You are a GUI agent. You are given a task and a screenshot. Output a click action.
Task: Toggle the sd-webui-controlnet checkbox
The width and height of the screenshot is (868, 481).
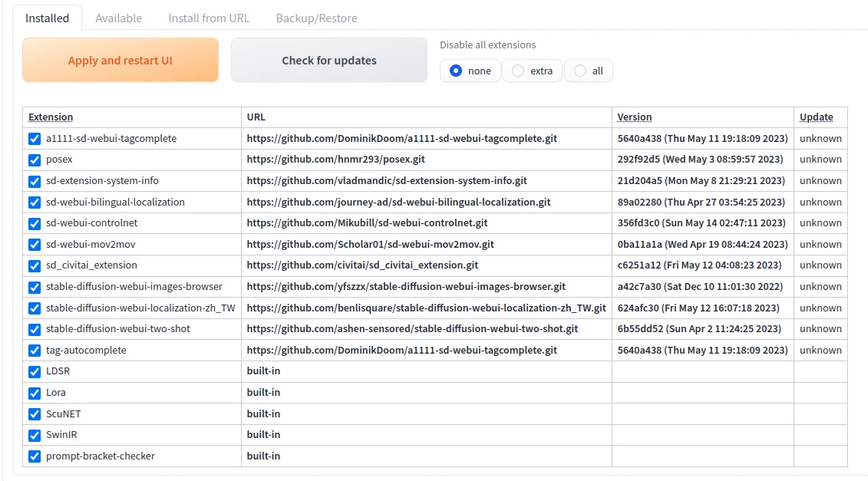tap(35, 223)
